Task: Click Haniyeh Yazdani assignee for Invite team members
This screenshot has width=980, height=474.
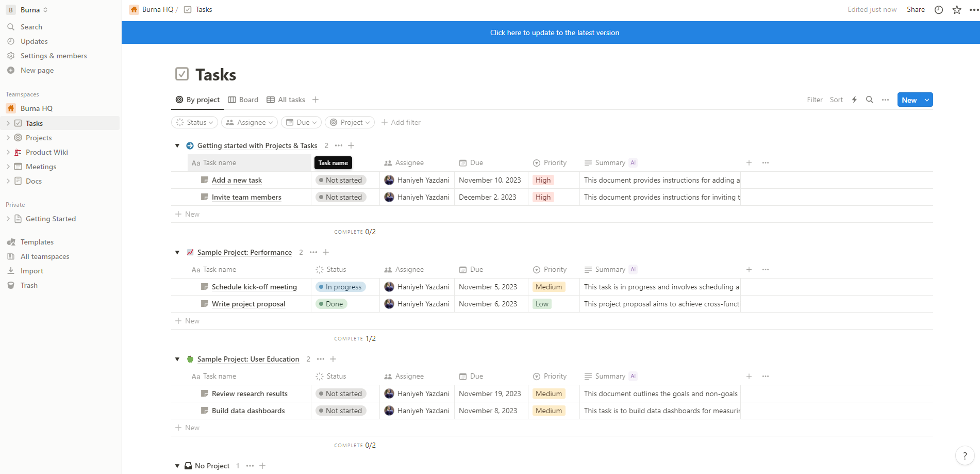Action: [417, 197]
